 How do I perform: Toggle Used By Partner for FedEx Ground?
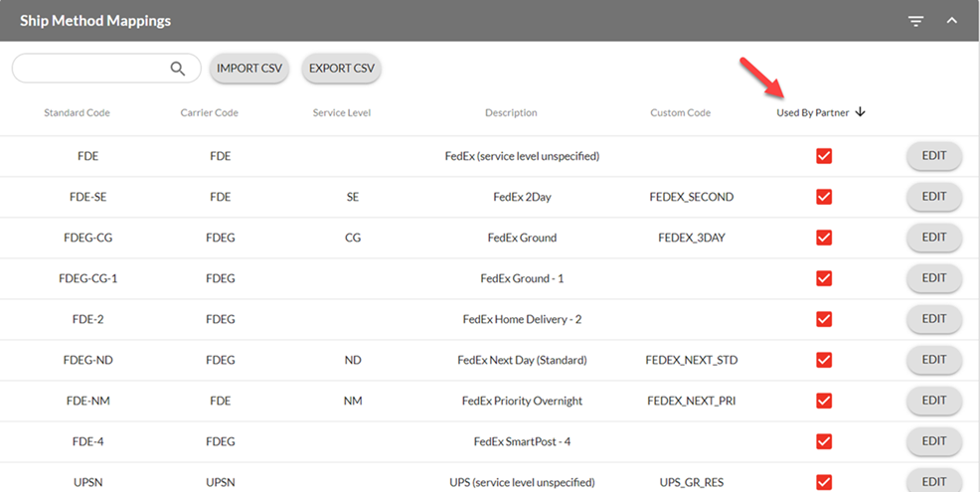[x=823, y=238]
